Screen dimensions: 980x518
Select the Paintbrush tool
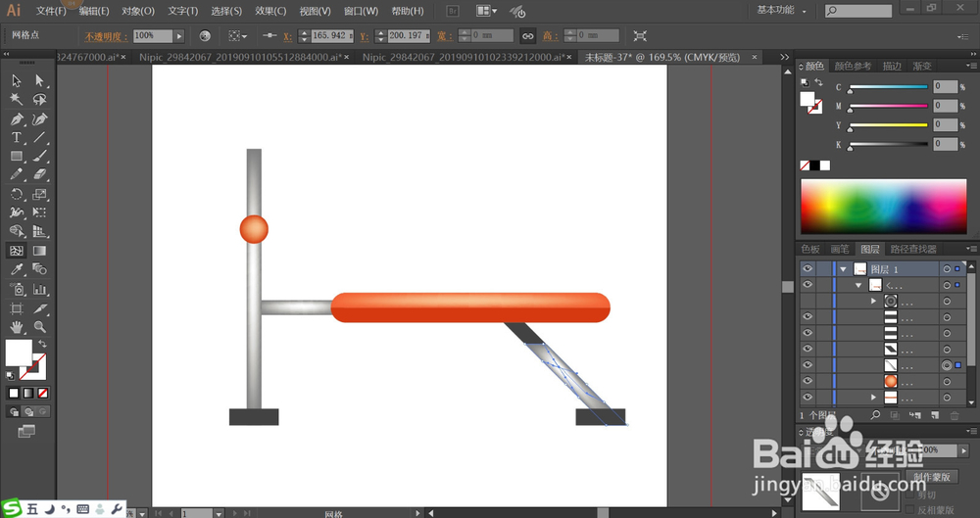point(39,157)
